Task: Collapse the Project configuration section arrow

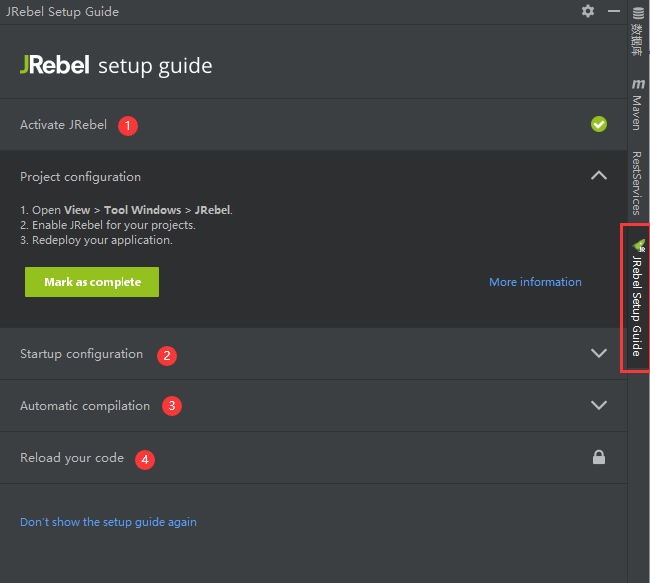Action: click(x=598, y=176)
